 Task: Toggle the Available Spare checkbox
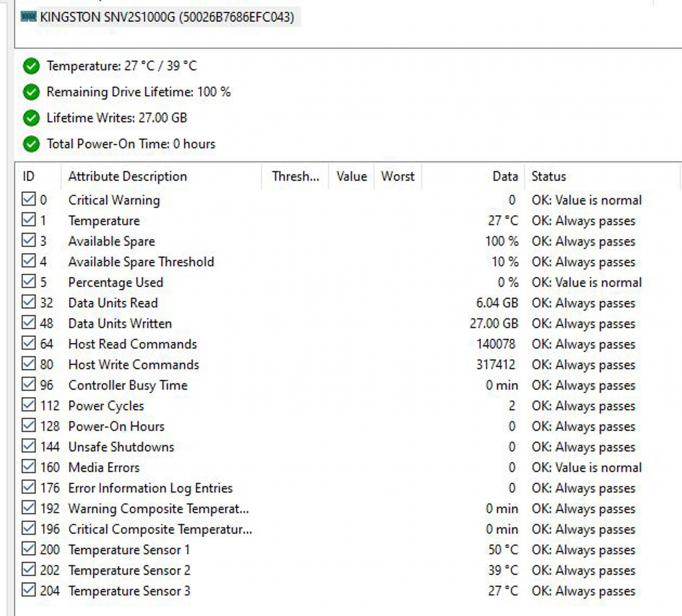(29, 240)
